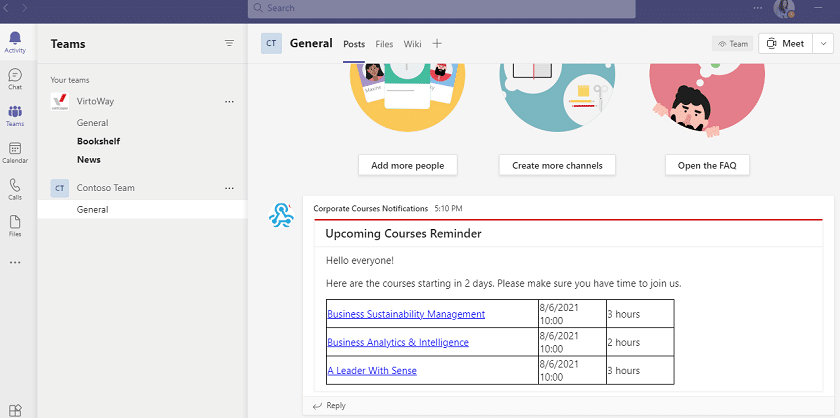Open the Calls phone icon
The height and width of the screenshot is (418, 840).
(15, 189)
